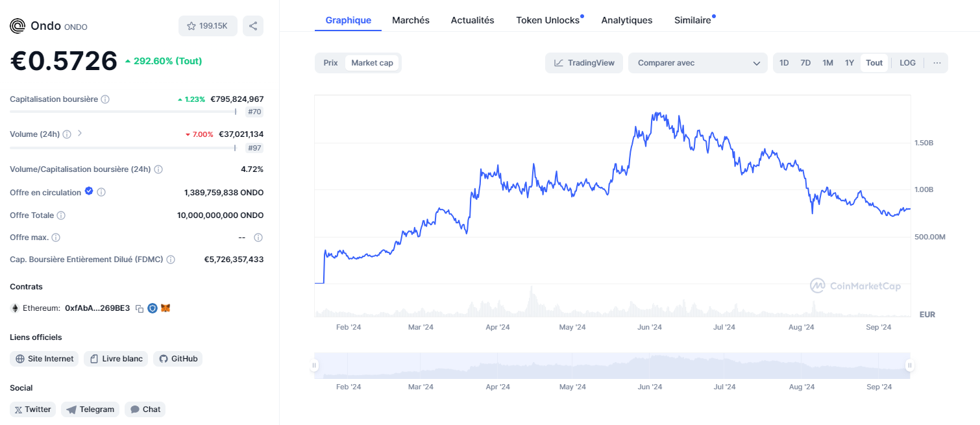Toggle LOG scale on chart
Image resolution: width=980 pixels, height=425 pixels.
click(x=907, y=63)
